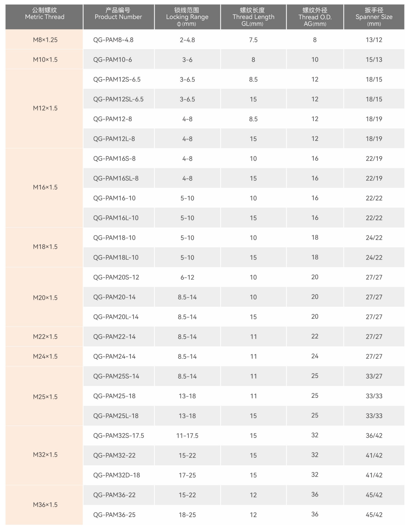Select the QG-PAM8-4.8 product number cell
420x527 pixels.
(113, 40)
